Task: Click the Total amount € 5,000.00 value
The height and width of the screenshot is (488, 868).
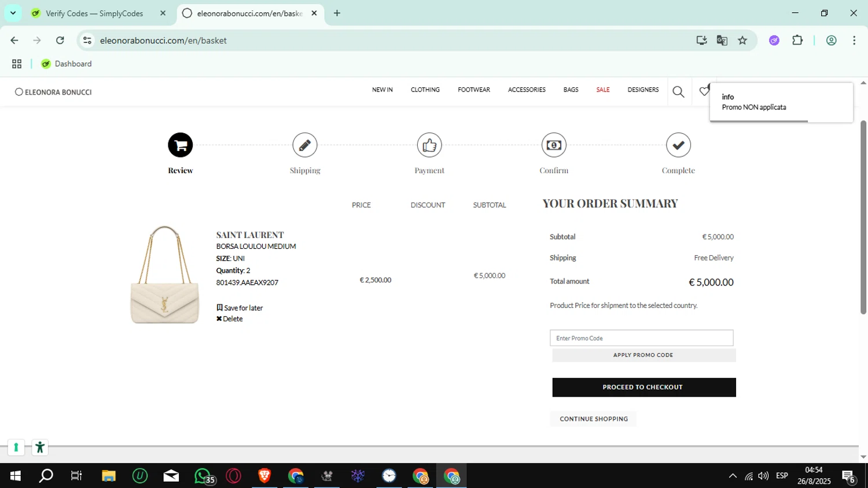Action: [711, 282]
